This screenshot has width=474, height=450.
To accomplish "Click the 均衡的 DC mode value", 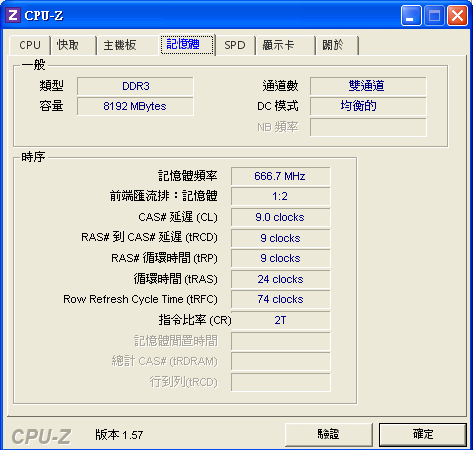I will click(368, 106).
